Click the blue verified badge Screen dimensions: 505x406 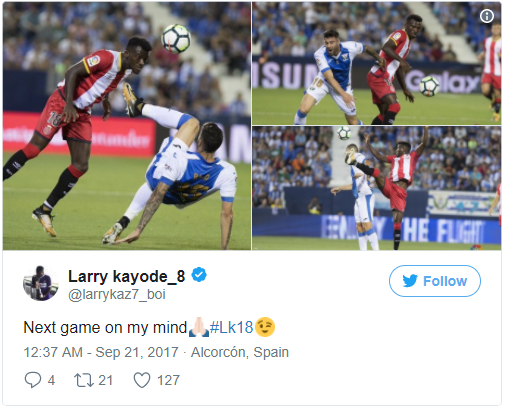tap(199, 275)
